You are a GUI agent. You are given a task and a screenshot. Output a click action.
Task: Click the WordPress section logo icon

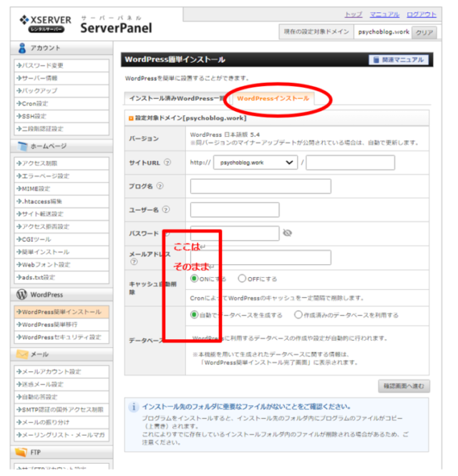pyautogui.click(x=22, y=294)
